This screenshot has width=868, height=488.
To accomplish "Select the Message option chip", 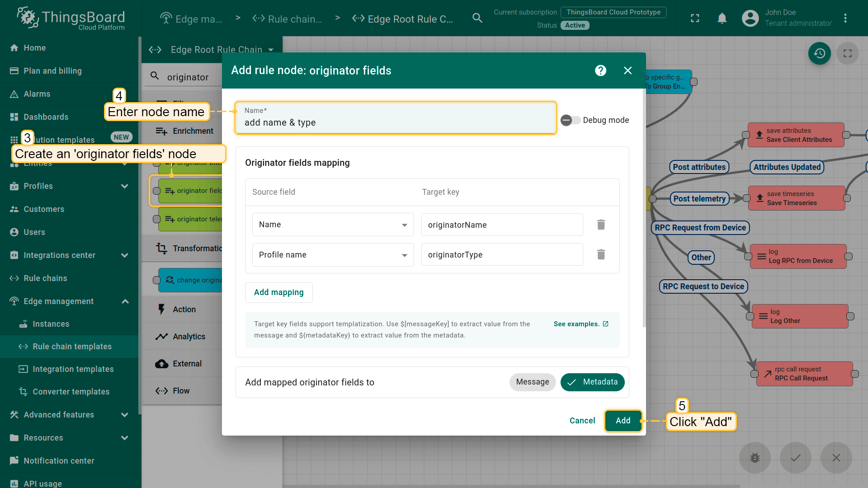I will (532, 382).
